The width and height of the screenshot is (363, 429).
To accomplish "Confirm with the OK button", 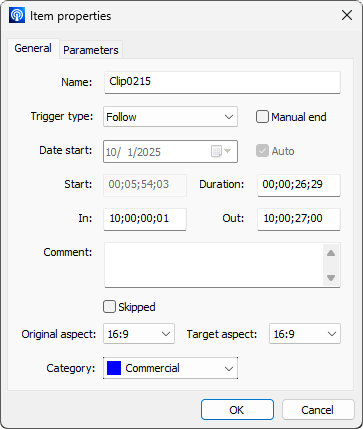I will click(237, 410).
